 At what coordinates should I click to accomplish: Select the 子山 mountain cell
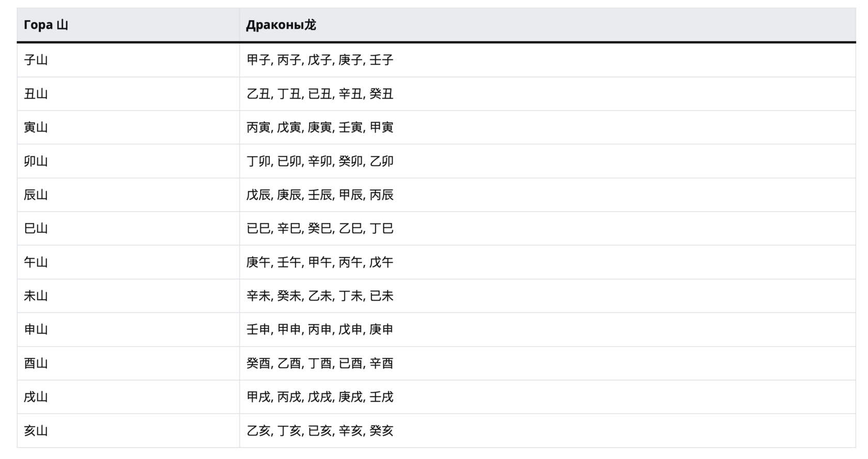(x=36, y=60)
